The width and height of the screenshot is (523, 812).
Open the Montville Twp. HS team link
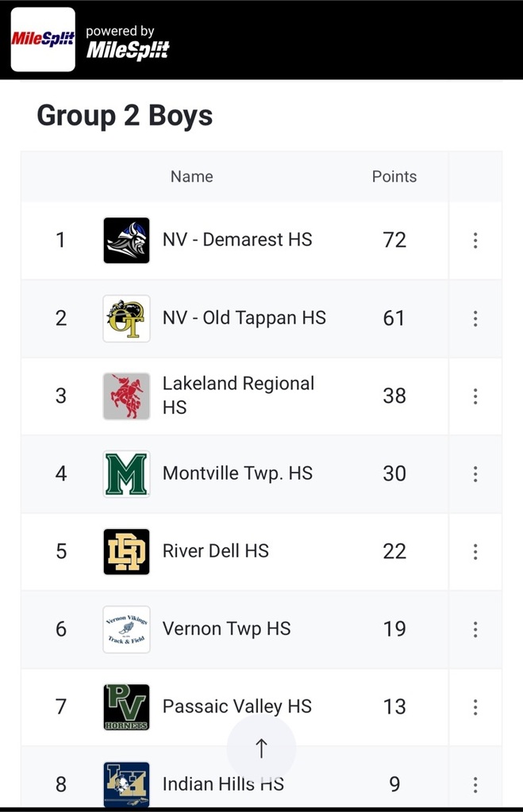(x=237, y=473)
